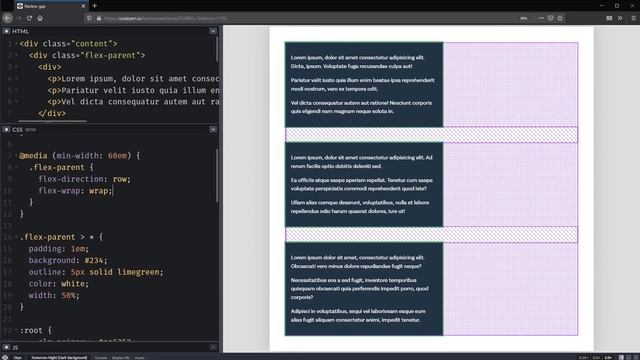The width and height of the screenshot is (640, 360).
Task: Click the closing </div> tag line
Action: click(52, 113)
